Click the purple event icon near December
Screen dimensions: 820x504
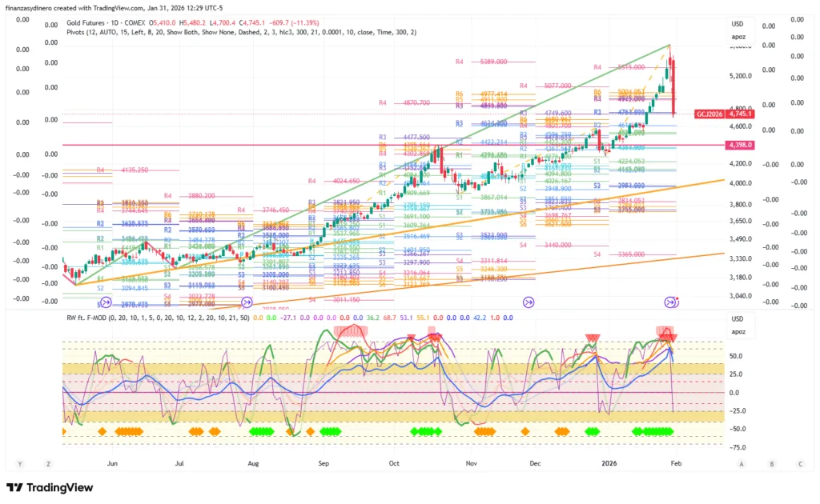(x=529, y=302)
